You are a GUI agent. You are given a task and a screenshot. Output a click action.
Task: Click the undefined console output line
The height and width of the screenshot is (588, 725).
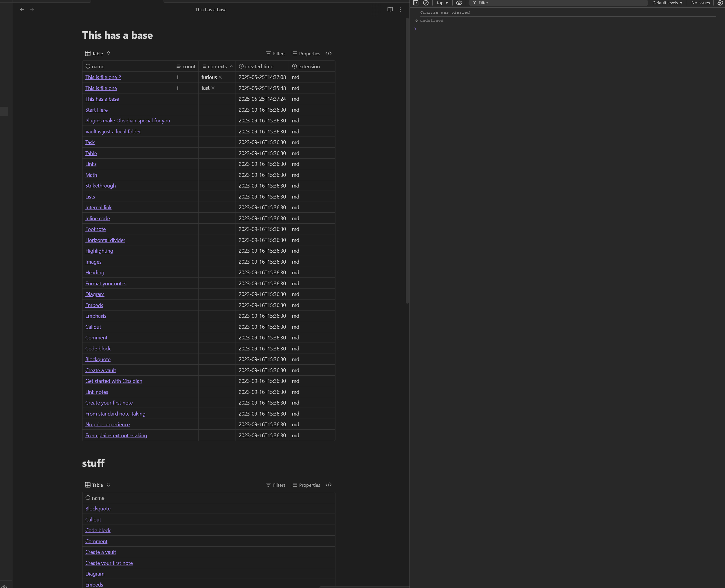point(431,21)
